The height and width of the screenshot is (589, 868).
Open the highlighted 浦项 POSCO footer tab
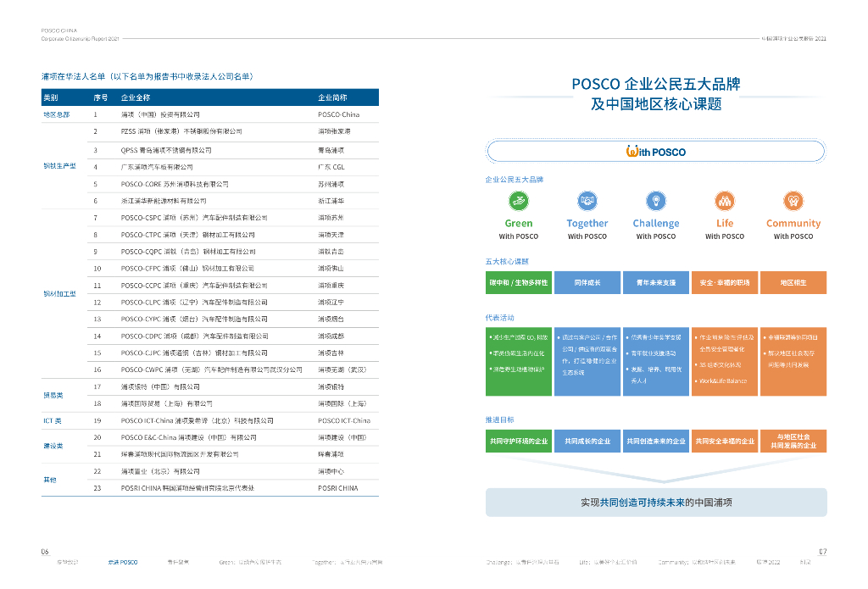click(x=122, y=562)
